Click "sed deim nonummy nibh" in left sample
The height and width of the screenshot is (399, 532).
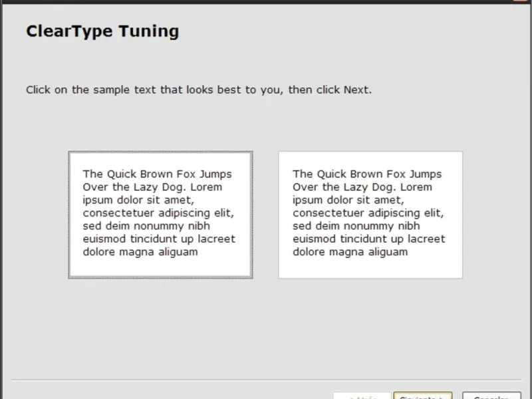(146, 226)
